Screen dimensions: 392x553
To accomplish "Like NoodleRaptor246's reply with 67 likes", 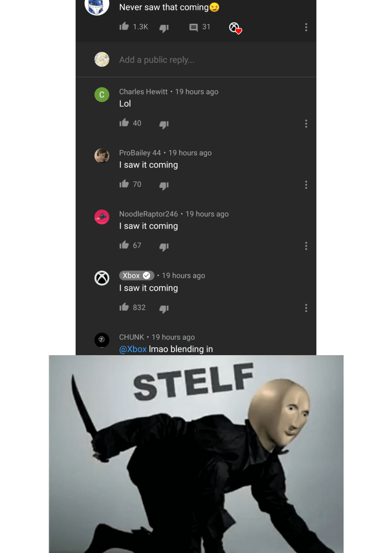I will click(124, 245).
